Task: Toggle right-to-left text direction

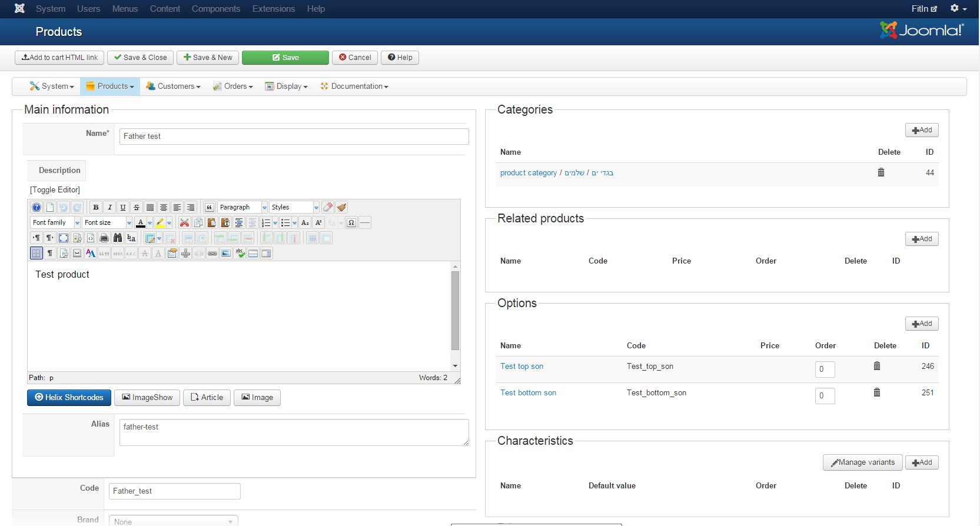Action: pos(50,238)
